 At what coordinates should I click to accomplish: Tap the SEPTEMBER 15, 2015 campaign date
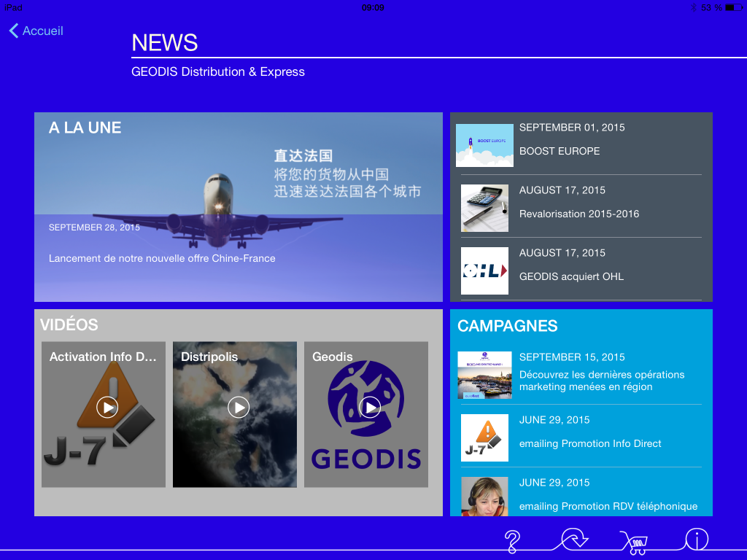coord(572,357)
